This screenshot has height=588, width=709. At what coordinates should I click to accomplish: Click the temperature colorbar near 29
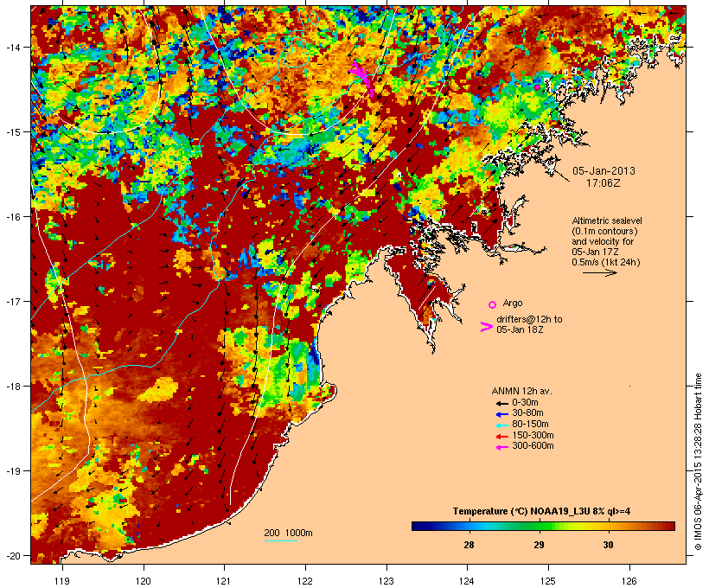click(x=539, y=526)
